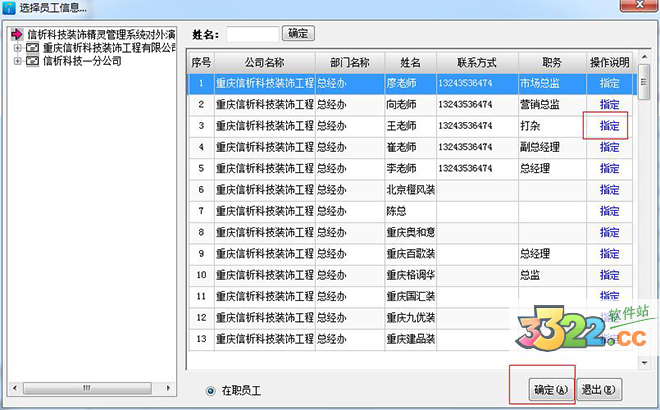Select the root 信析科技装饰精灵管理系统 tree item
Screen dimensions: 660x410
coord(101,34)
